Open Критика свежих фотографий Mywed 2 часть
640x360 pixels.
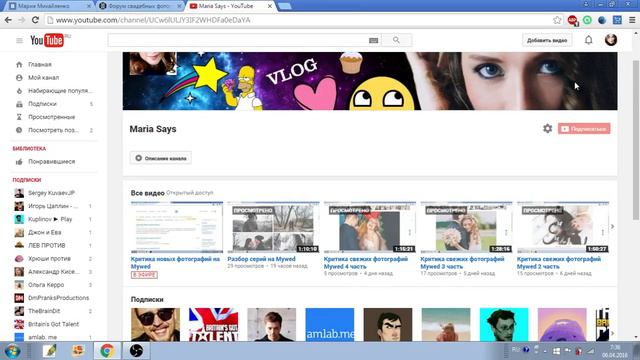click(559, 262)
